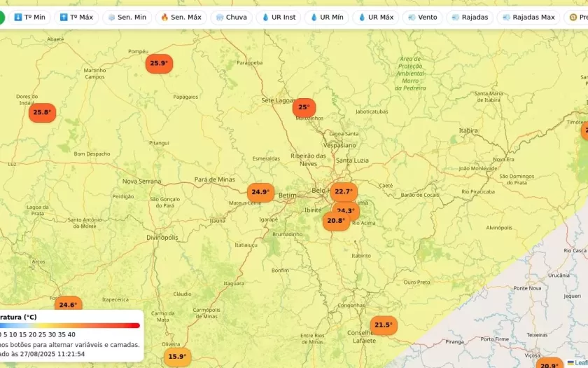
Task: Select UR Inst humidity variable
Action: point(279,18)
